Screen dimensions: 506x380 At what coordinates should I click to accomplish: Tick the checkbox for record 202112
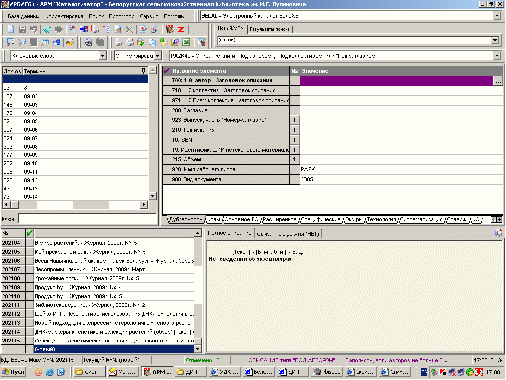point(30,314)
